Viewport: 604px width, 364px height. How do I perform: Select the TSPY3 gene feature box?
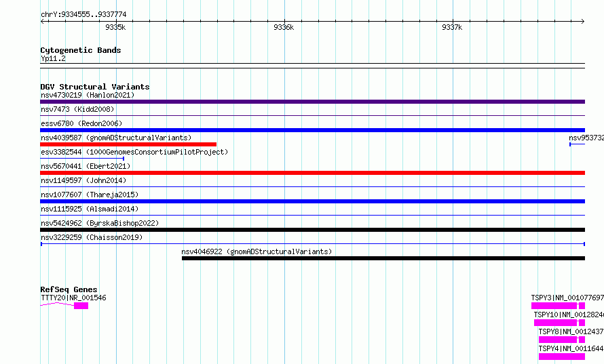tap(558, 306)
